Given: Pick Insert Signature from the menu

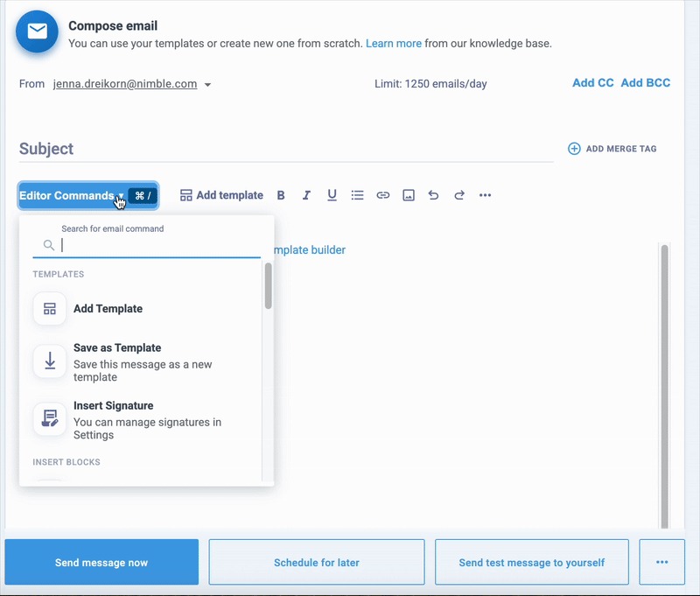Looking at the screenshot, I should tap(113, 406).
